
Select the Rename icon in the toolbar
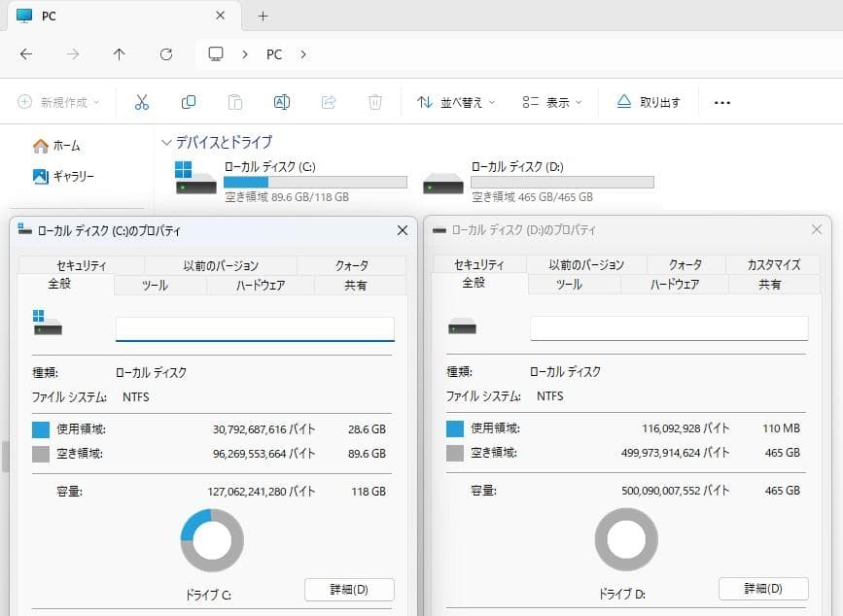pyautogui.click(x=281, y=101)
